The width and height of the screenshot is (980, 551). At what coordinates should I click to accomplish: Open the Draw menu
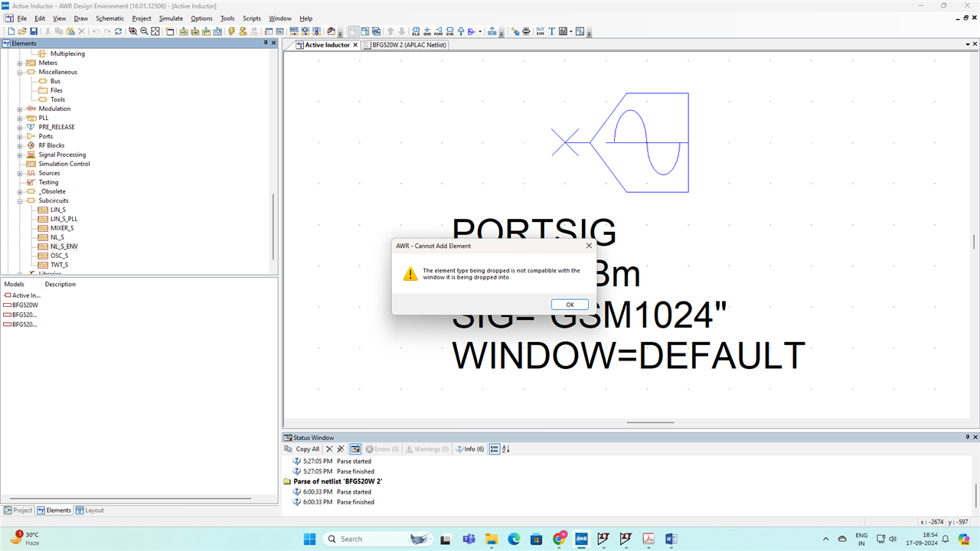(x=80, y=18)
